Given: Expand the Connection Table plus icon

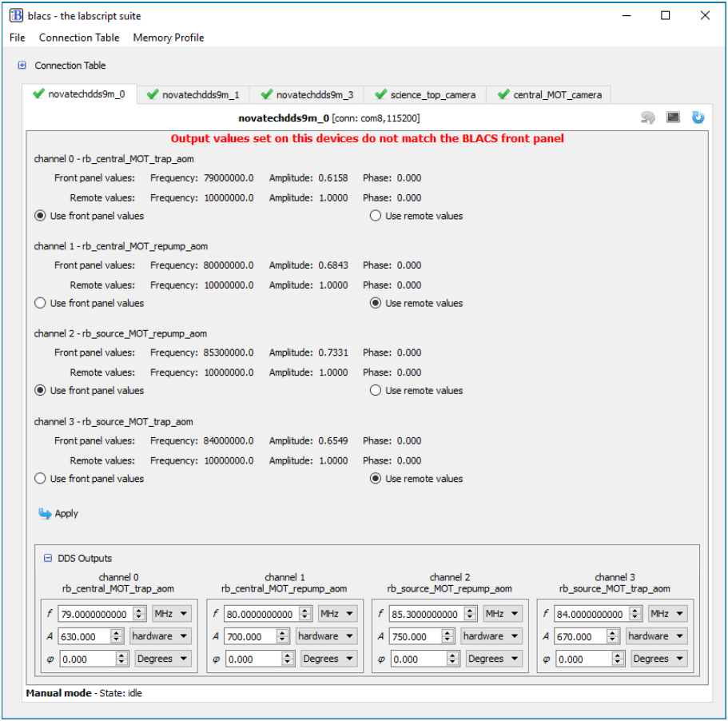Looking at the screenshot, I should [22, 65].
